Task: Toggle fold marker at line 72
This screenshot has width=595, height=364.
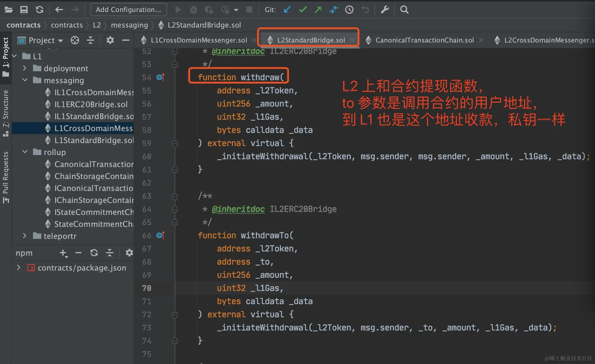Action: pyautogui.click(x=175, y=315)
